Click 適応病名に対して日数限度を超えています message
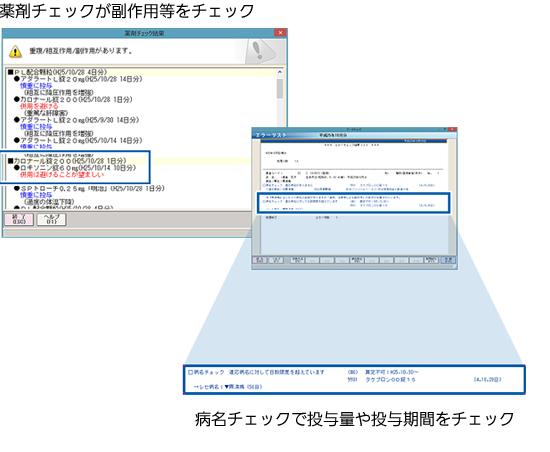 (277, 372)
